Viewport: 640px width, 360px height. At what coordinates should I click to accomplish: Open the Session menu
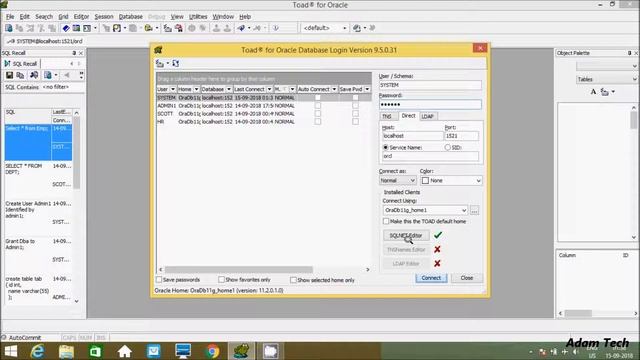click(x=104, y=17)
